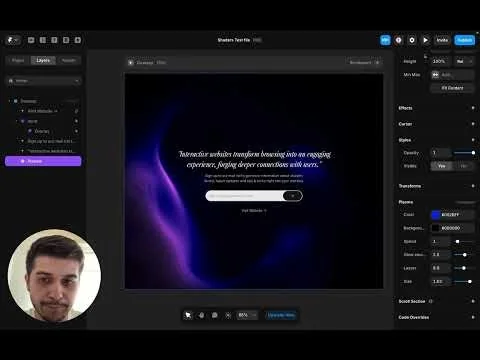Open the Actions toolbar icon
Viewport: 480px width, 360px height.
[78, 40]
